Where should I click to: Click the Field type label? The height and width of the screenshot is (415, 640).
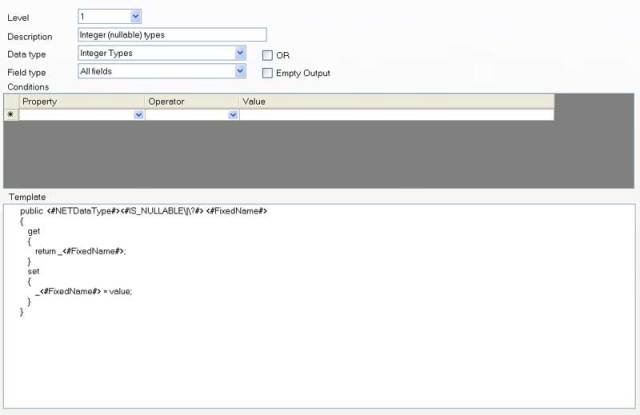[x=27, y=73]
